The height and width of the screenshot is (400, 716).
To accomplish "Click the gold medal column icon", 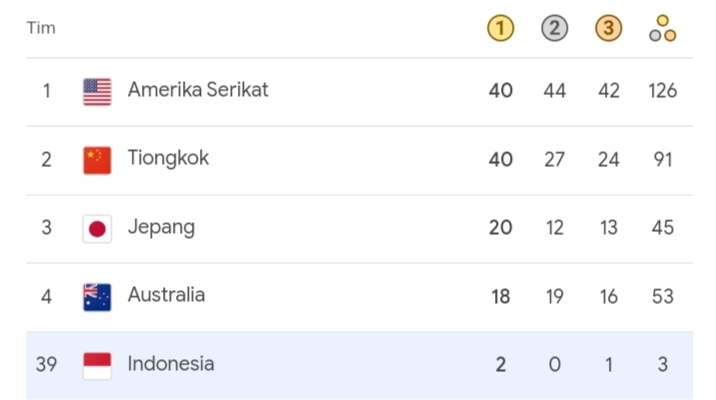I will tap(501, 29).
